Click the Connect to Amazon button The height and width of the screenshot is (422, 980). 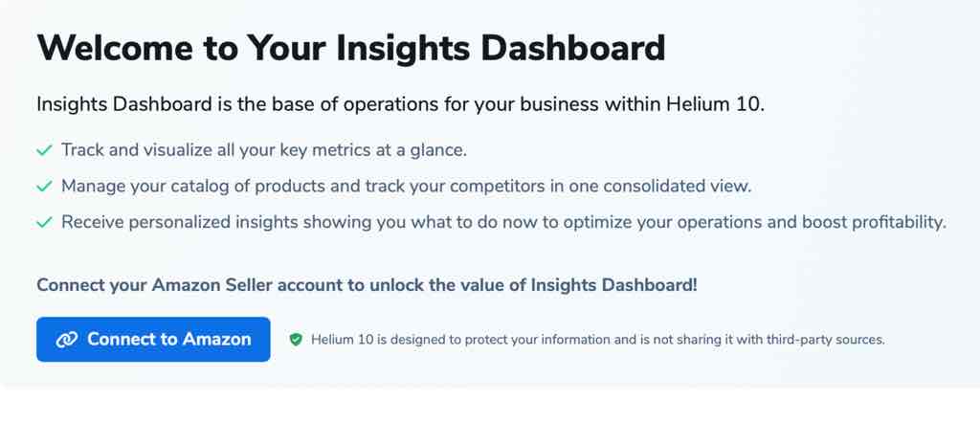pos(153,340)
